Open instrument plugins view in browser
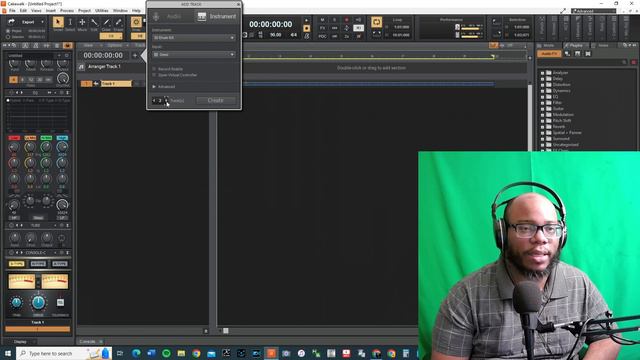Screen dimensions: 640x360 [578, 54]
